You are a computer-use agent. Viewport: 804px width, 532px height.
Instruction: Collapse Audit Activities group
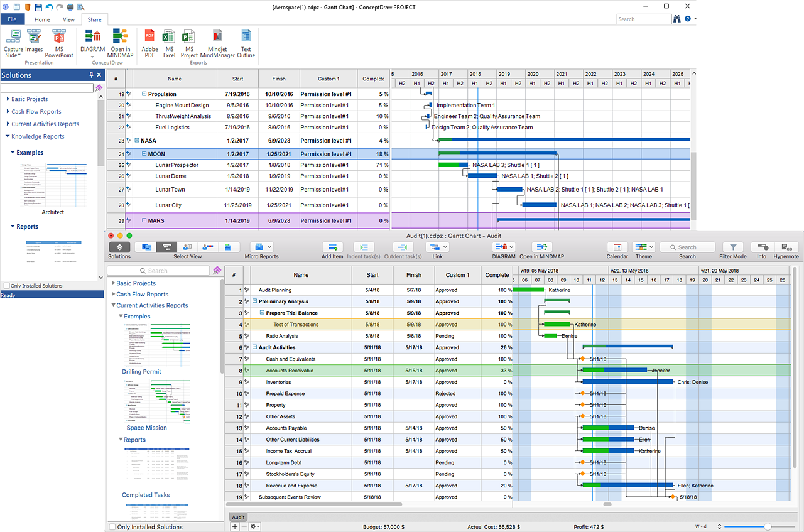point(254,347)
